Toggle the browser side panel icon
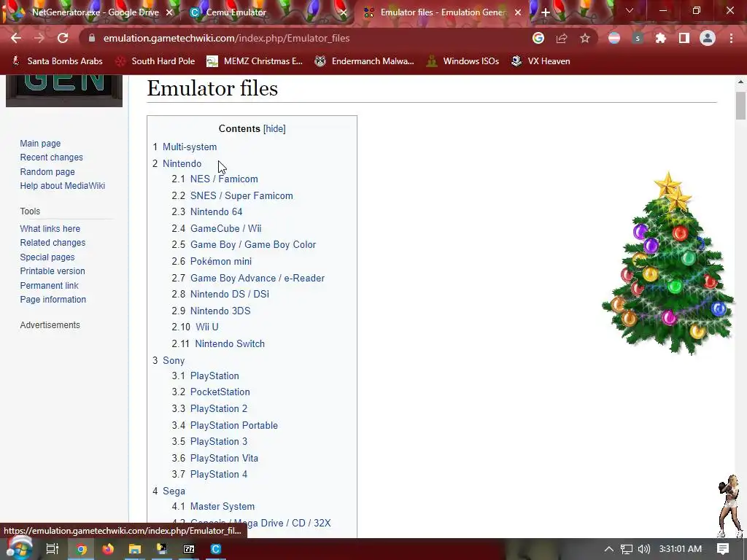747x560 pixels. [684, 38]
